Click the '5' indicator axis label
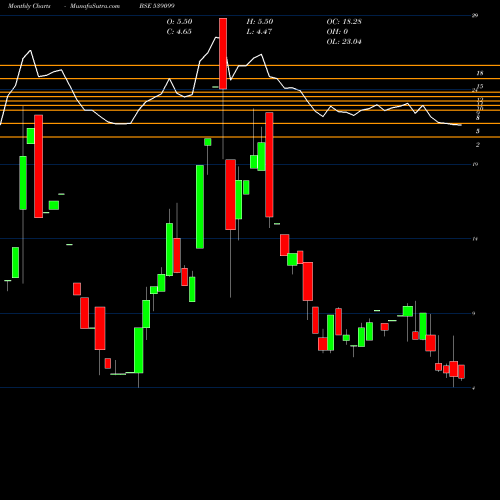Screen dimensions: 500x500 (x=478, y=131)
